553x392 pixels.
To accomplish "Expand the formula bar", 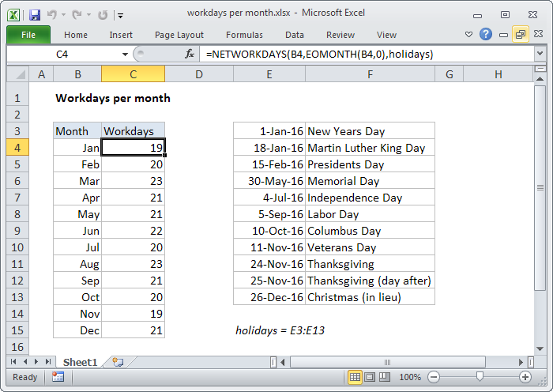I will [540, 54].
